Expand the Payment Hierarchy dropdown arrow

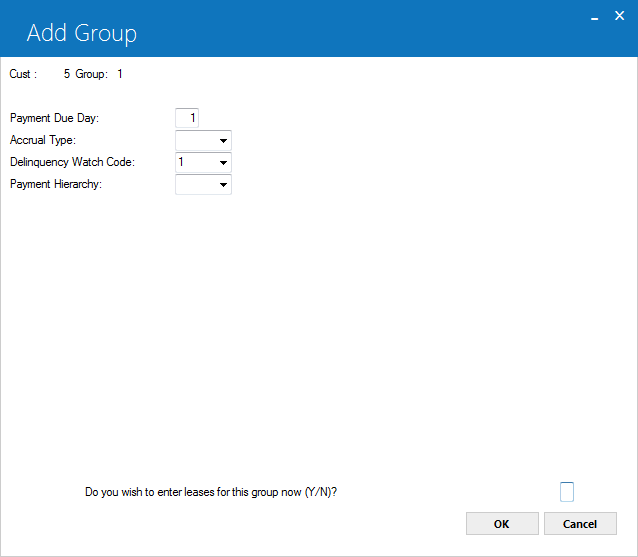point(223,184)
